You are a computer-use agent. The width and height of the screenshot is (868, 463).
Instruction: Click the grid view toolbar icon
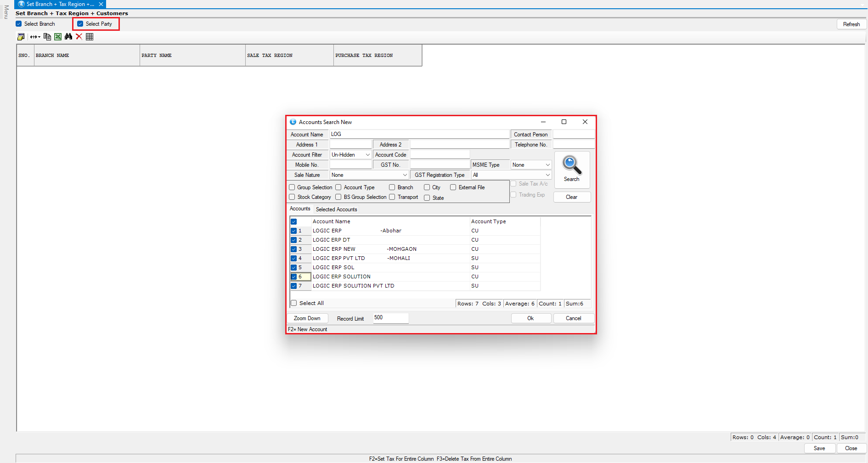coord(90,37)
